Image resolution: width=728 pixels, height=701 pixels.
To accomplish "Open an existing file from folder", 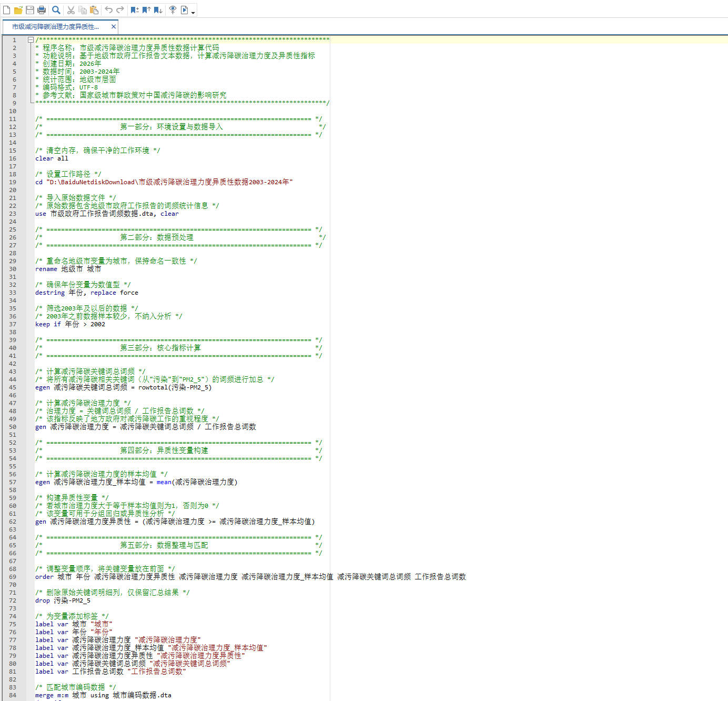I will 18,10.
